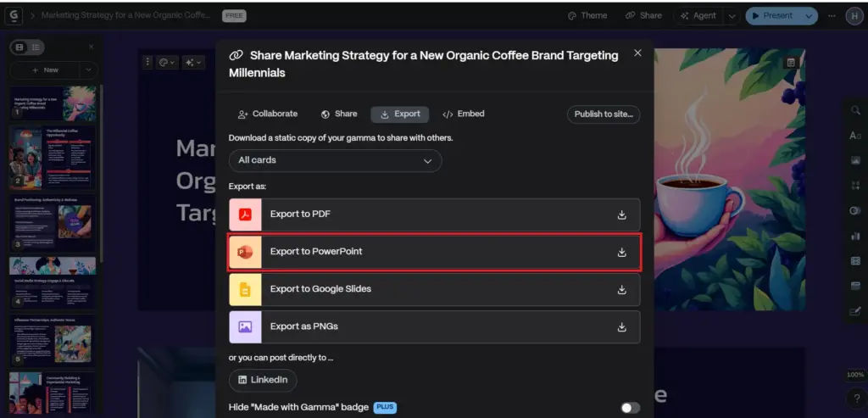Click the text style Aa sidebar icon

[854, 136]
